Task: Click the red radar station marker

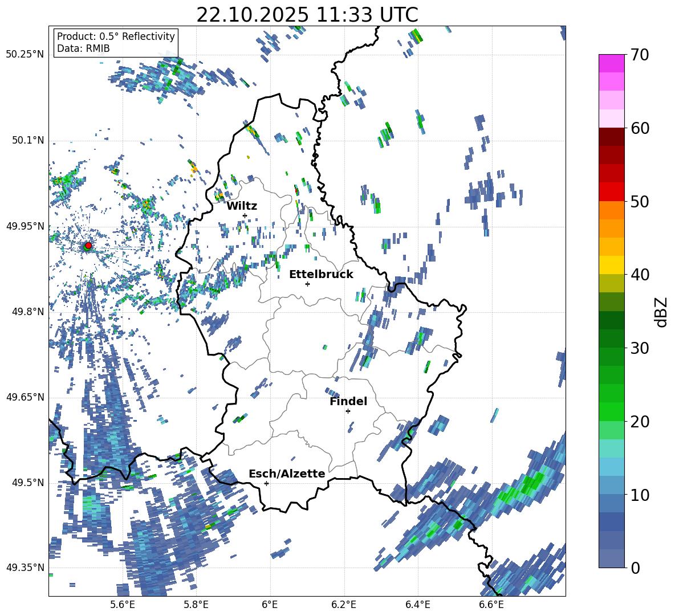Action: 88,245
